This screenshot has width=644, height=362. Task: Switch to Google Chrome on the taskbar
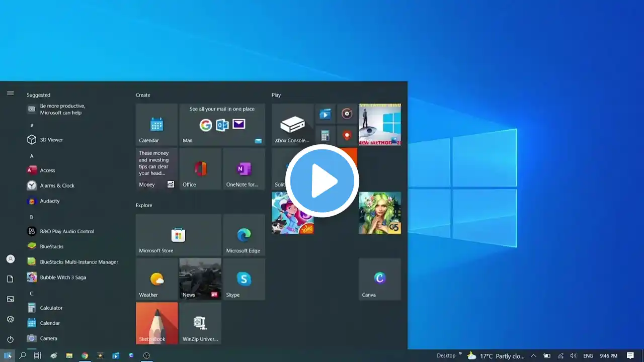coord(85,355)
